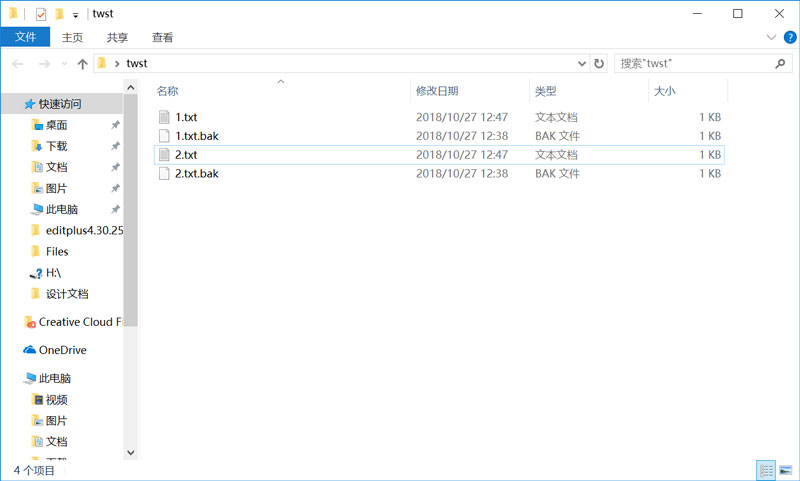Open 视频 under 此电脑

tap(56, 400)
